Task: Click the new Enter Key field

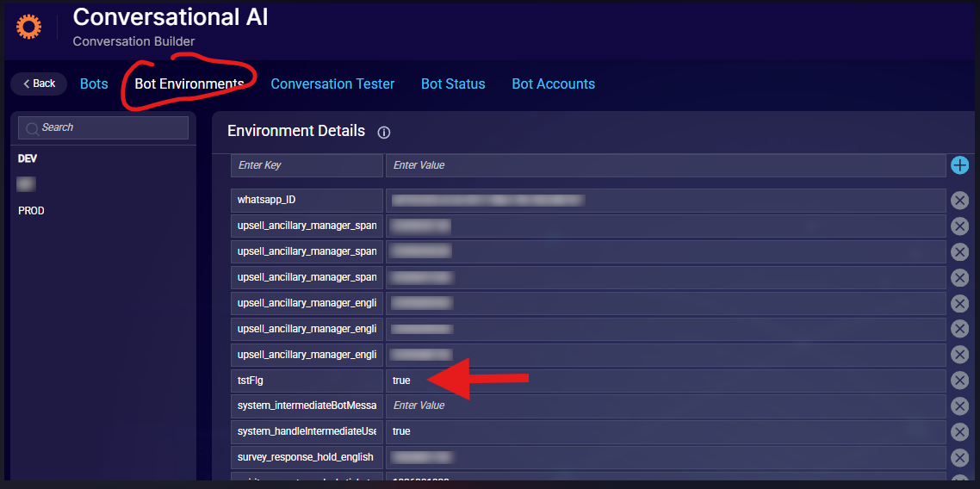Action: [x=307, y=165]
